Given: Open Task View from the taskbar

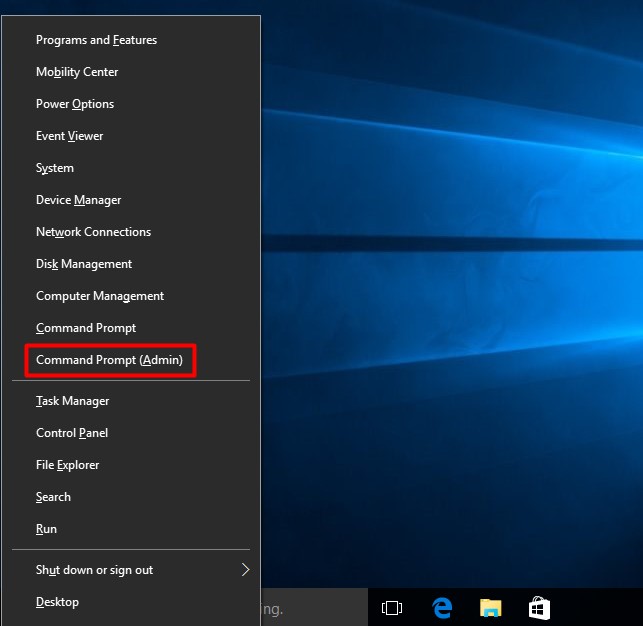Looking at the screenshot, I should [x=392, y=607].
